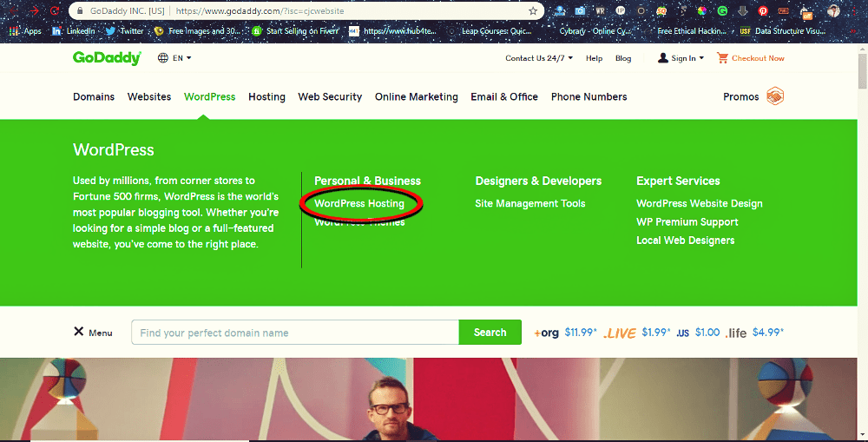Screen dimensions: 868x442
Task: Open Local Web Designers link
Action: pos(686,240)
